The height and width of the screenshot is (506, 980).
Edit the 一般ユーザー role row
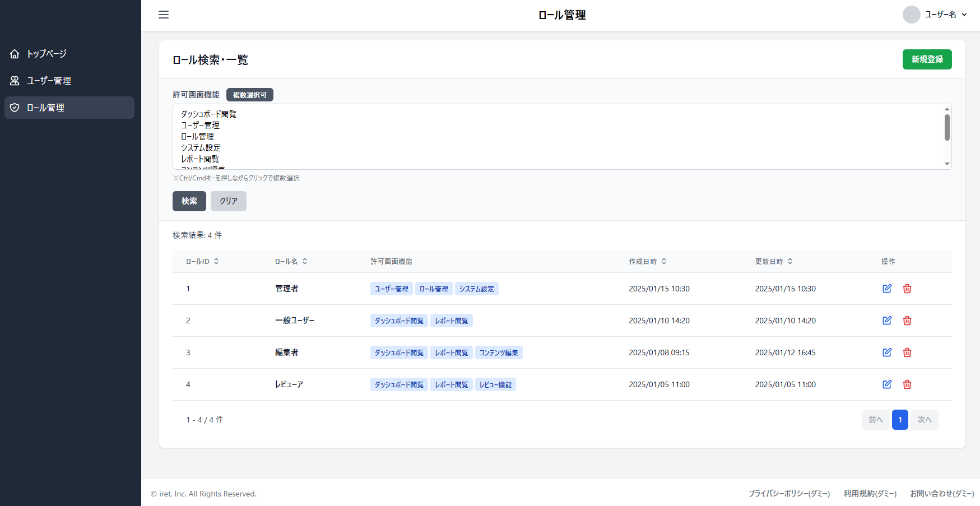887,321
